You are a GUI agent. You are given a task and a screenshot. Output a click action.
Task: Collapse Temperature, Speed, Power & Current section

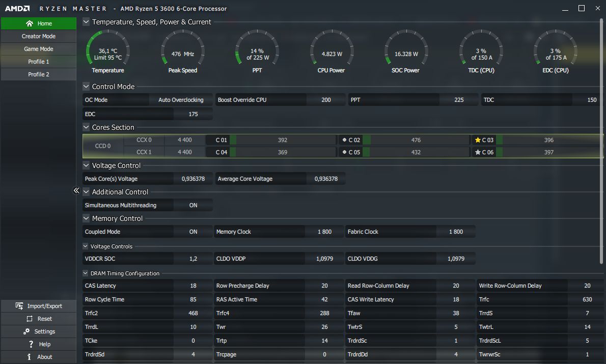click(x=86, y=22)
